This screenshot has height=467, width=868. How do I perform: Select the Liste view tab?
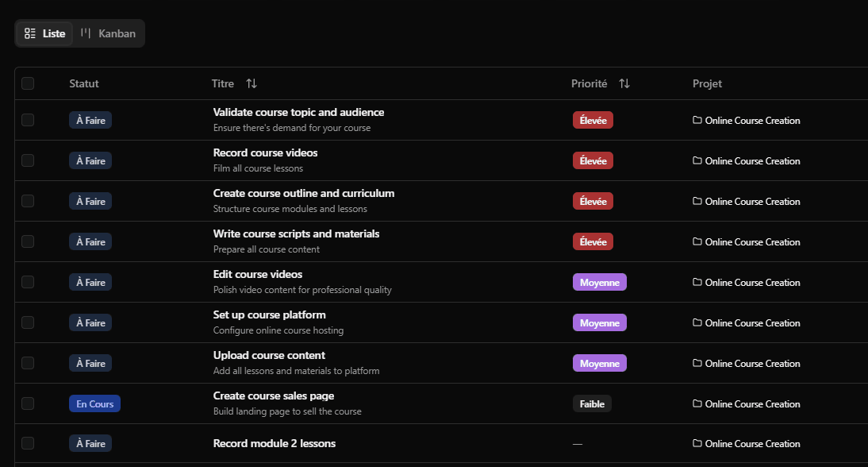(x=45, y=33)
